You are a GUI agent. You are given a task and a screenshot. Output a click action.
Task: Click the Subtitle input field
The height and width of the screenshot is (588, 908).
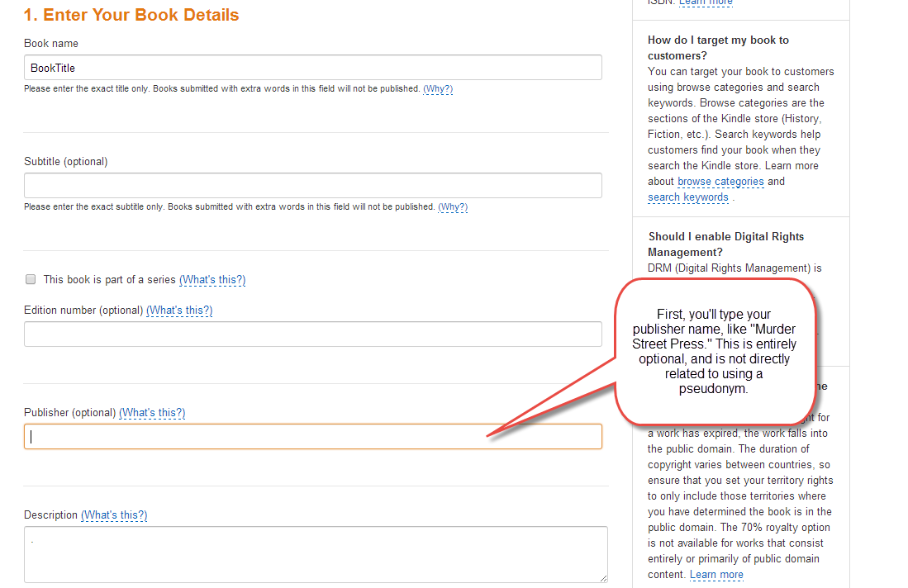[x=312, y=185]
